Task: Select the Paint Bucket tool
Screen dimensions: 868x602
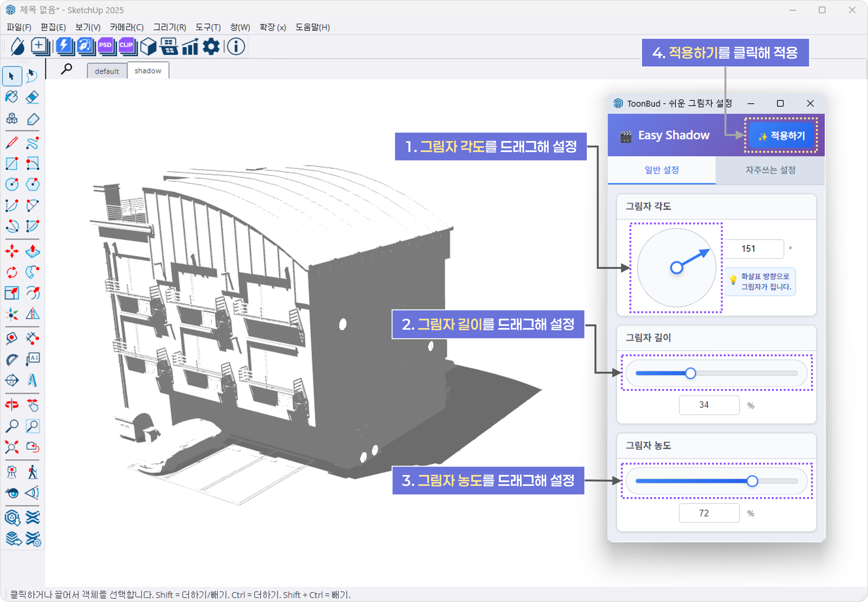Action: pos(12,97)
